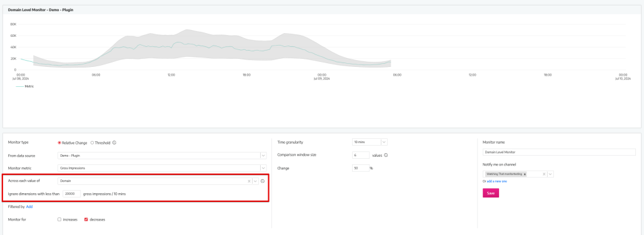Open the info icon beside Threshold

(x=114, y=142)
